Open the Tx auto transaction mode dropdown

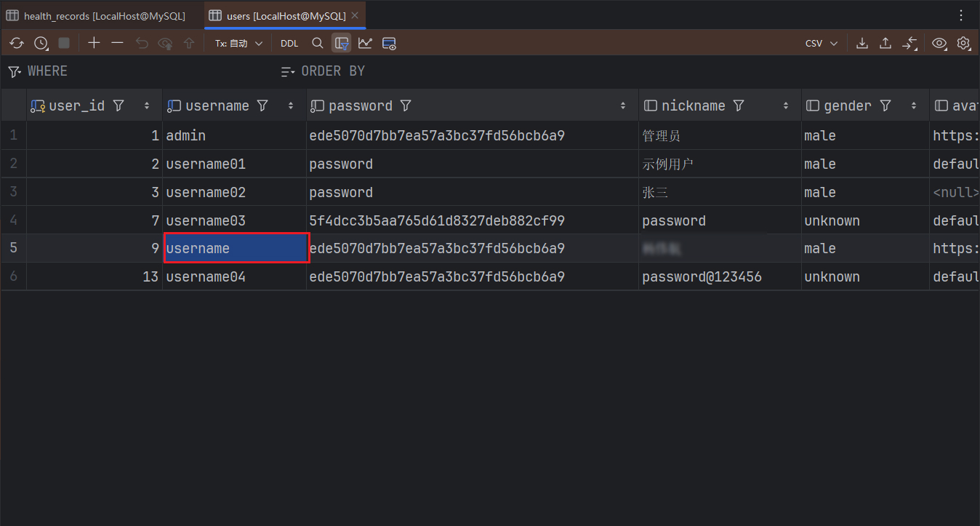click(238, 43)
